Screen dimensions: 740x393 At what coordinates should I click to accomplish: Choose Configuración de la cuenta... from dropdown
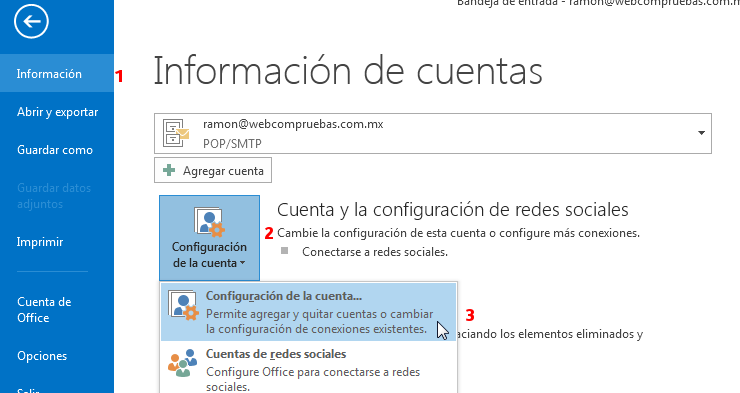309,312
